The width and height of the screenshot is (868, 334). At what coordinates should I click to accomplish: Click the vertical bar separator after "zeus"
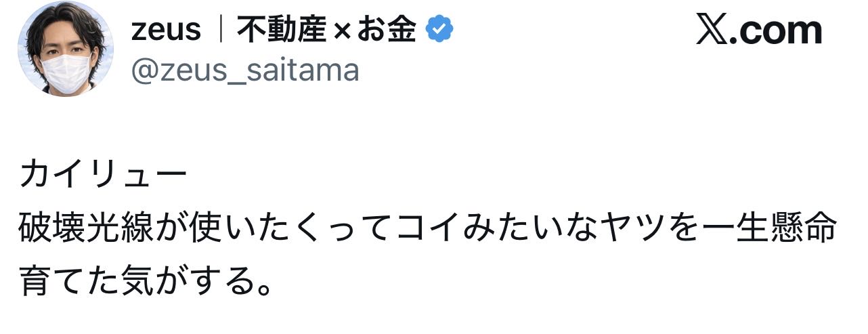click(x=219, y=30)
